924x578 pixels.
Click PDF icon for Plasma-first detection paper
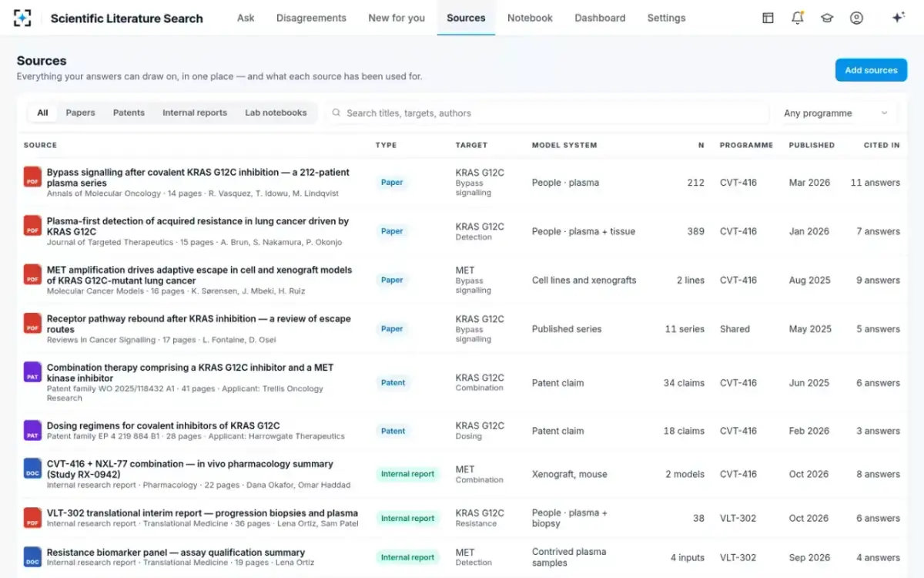(x=32, y=226)
